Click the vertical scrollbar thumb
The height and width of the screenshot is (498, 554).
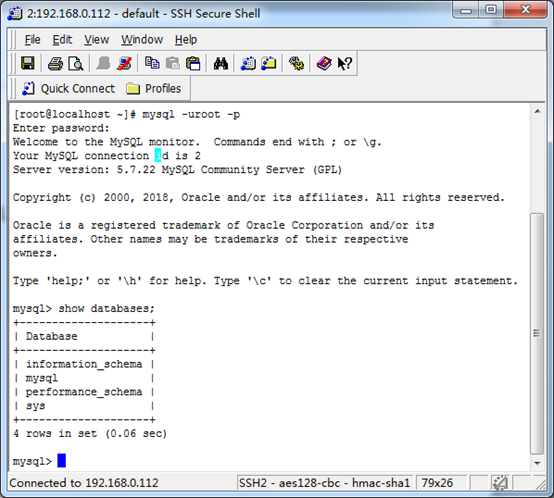[537, 333]
